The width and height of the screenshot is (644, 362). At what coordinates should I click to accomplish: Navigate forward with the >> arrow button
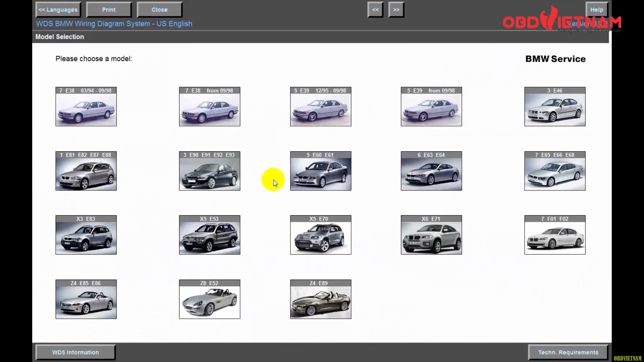click(x=396, y=10)
